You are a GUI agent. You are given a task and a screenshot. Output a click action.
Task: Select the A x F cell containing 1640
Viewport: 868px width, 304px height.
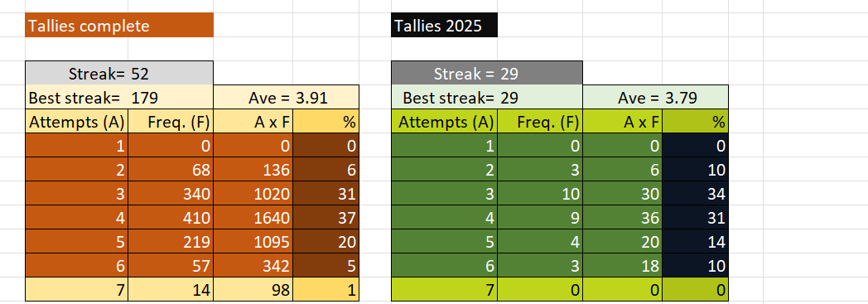pyautogui.click(x=253, y=218)
